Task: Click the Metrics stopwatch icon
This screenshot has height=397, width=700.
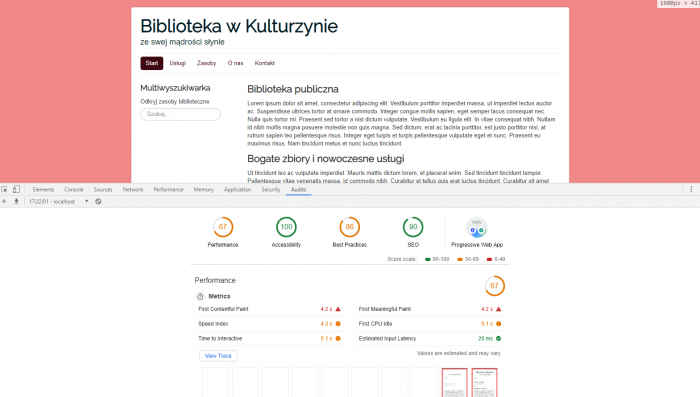Action: point(200,297)
